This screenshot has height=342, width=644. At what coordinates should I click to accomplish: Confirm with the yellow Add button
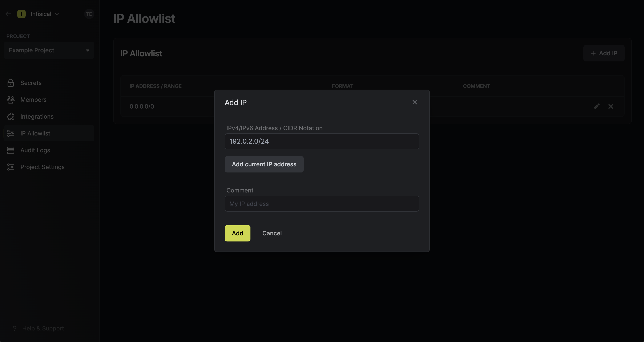237,233
